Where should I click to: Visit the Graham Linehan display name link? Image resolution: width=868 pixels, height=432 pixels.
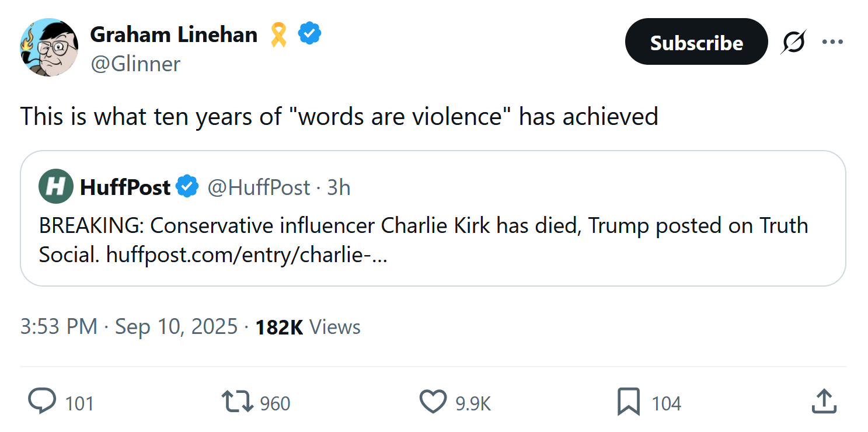pyautogui.click(x=173, y=35)
